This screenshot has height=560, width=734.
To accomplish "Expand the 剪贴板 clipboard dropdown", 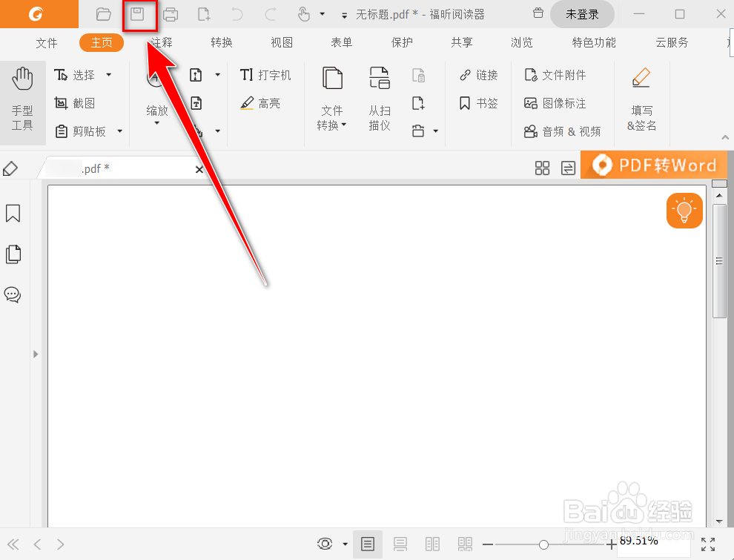I will click(120, 131).
